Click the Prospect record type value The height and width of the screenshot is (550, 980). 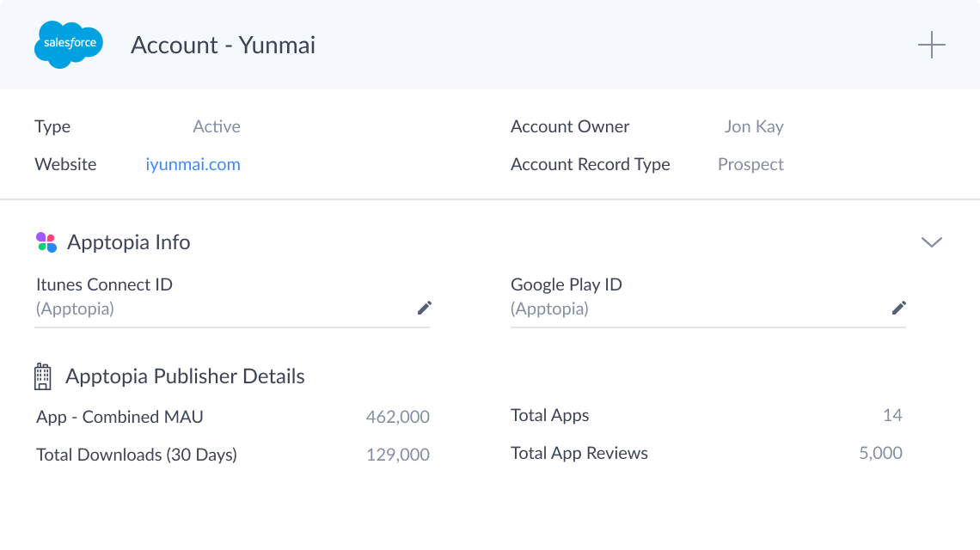[750, 164]
